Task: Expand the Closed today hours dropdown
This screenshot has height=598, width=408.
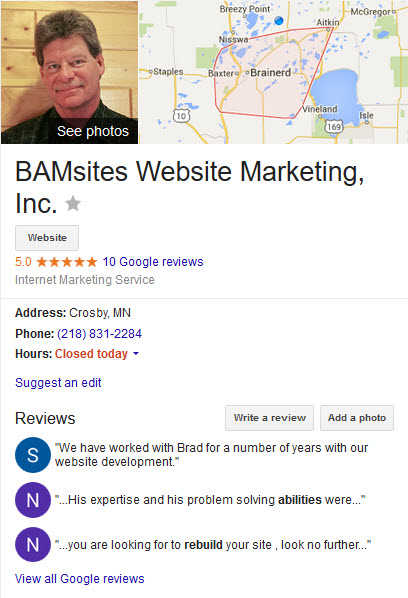Action: (136, 354)
